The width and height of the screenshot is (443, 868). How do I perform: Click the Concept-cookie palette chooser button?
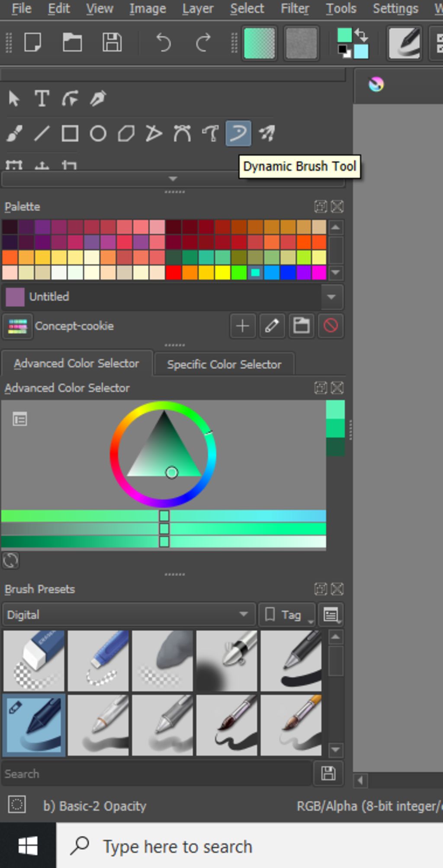tap(17, 326)
